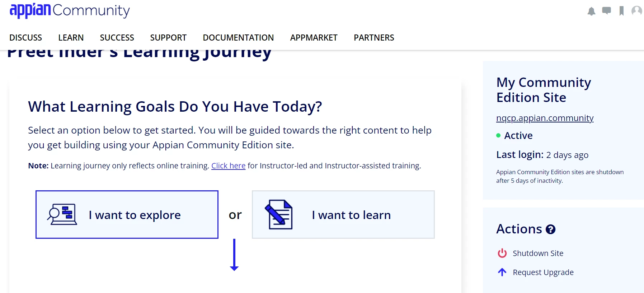Click the bookmarks icon in header
Screen dimensions: 644x293
pyautogui.click(x=621, y=11)
